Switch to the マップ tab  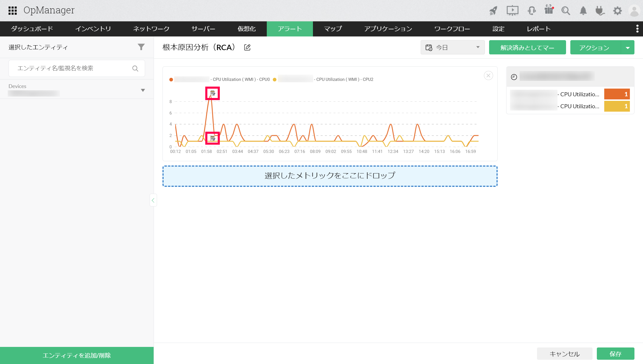pyautogui.click(x=333, y=29)
